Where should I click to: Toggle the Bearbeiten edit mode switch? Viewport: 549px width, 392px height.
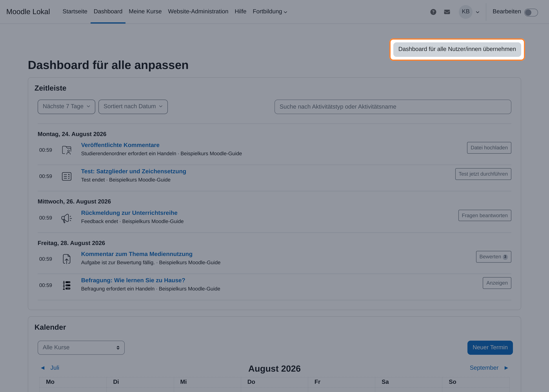(x=531, y=12)
